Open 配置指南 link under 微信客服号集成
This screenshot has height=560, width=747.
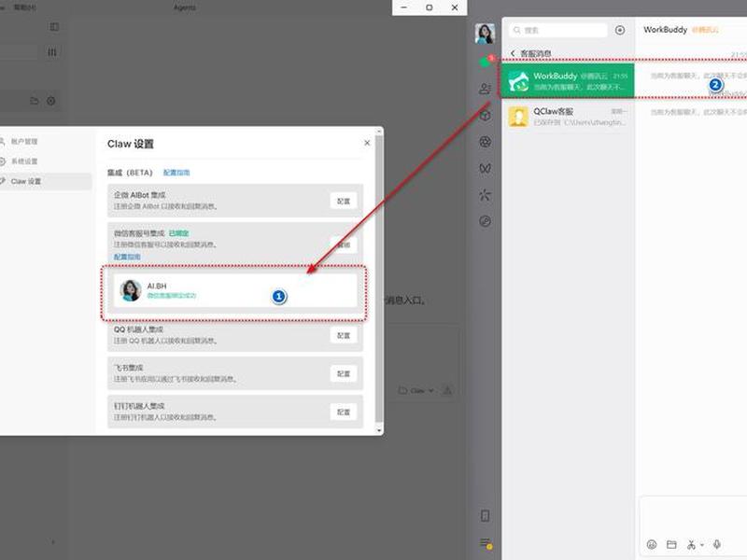(x=127, y=257)
